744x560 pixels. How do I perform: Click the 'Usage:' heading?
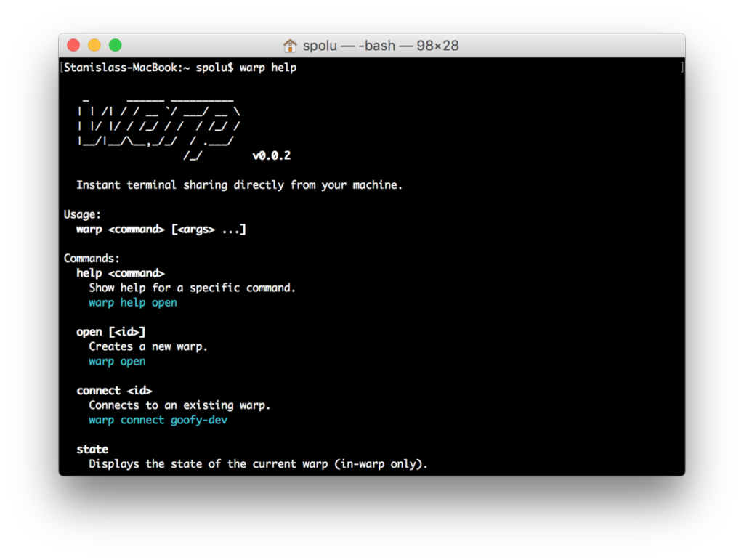83,214
